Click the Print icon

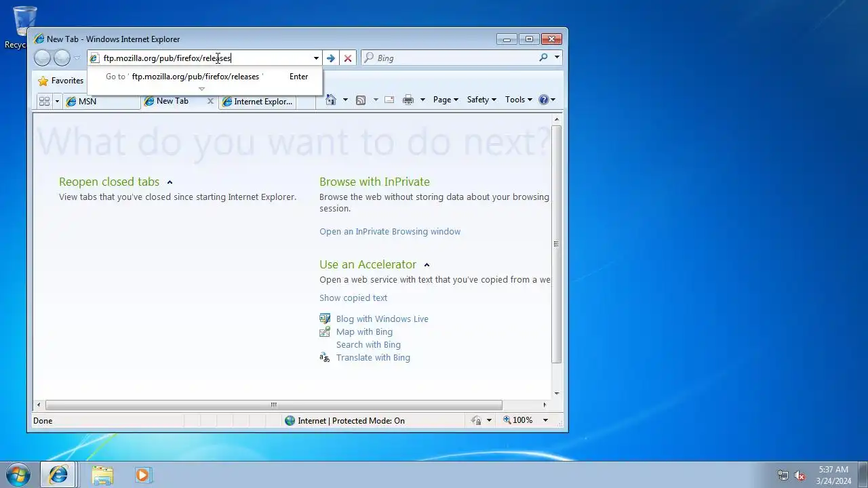pyautogui.click(x=408, y=100)
